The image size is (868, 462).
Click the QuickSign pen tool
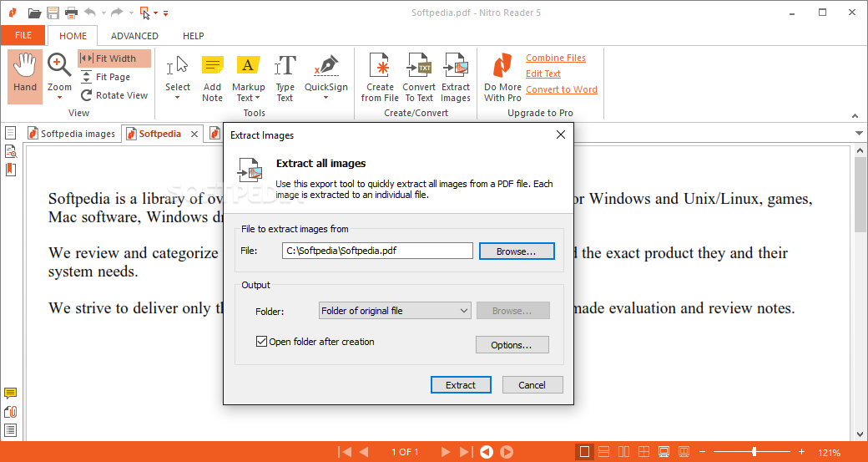(x=326, y=71)
